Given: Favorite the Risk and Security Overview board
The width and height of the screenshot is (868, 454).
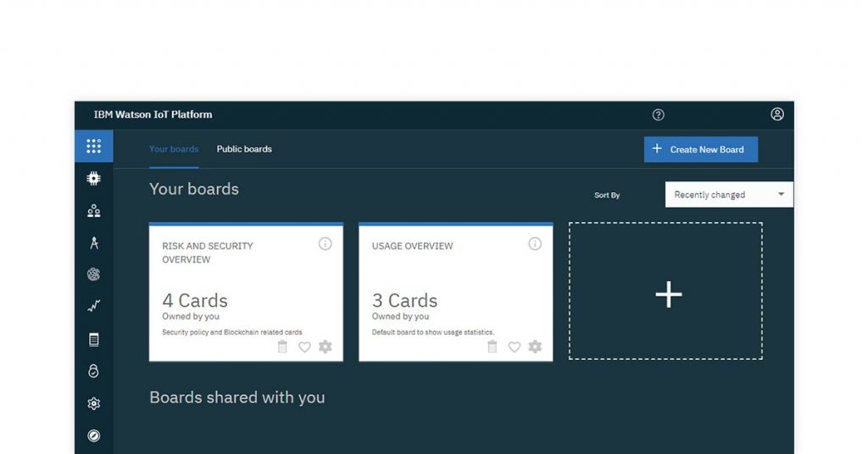Looking at the screenshot, I should [x=304, y=347].
